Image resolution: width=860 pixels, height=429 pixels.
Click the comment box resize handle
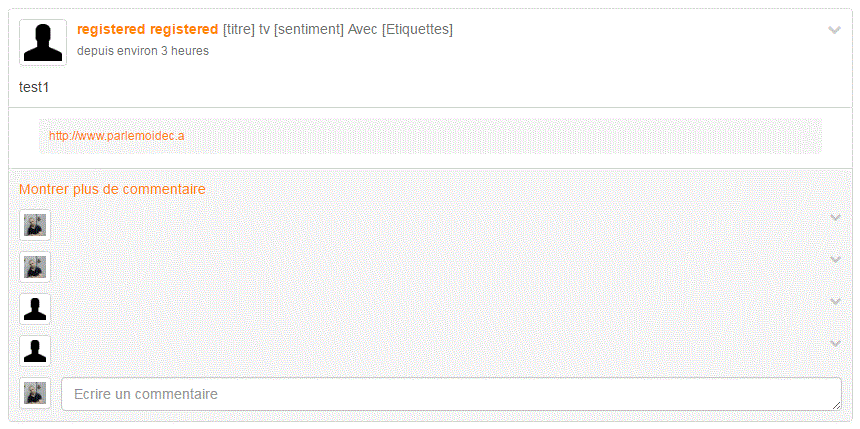coord(836,405)
